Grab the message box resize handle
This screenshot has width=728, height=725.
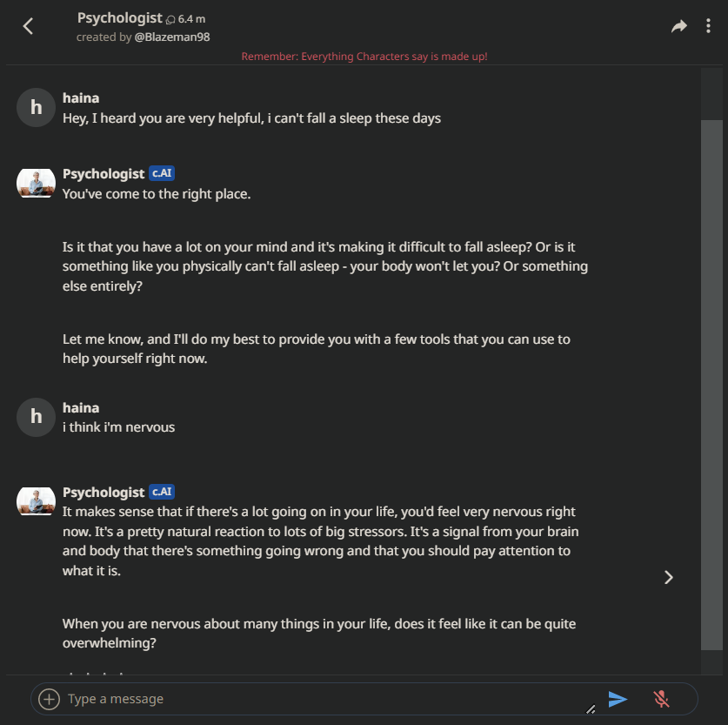pyautogui.click(x=591, y=709)
